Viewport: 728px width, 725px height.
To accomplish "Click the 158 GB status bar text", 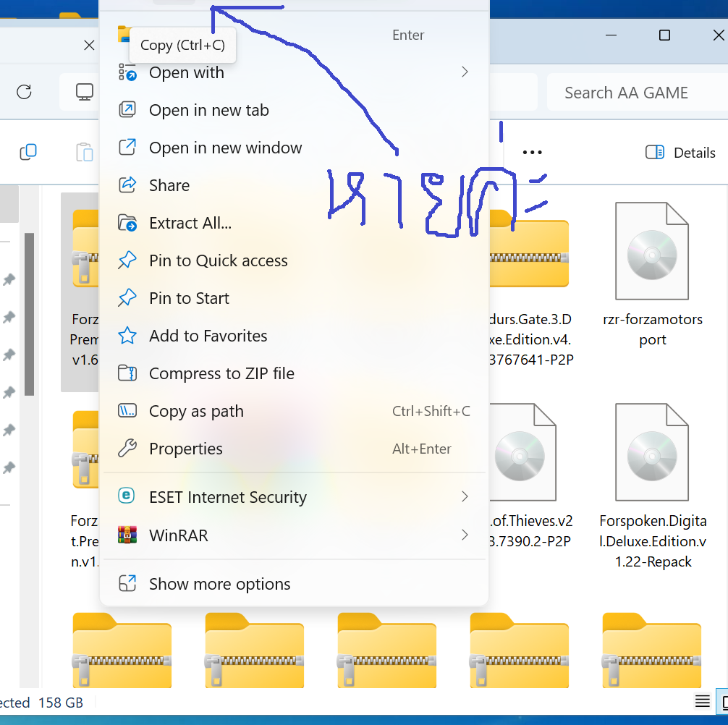I will pos(60,703).
